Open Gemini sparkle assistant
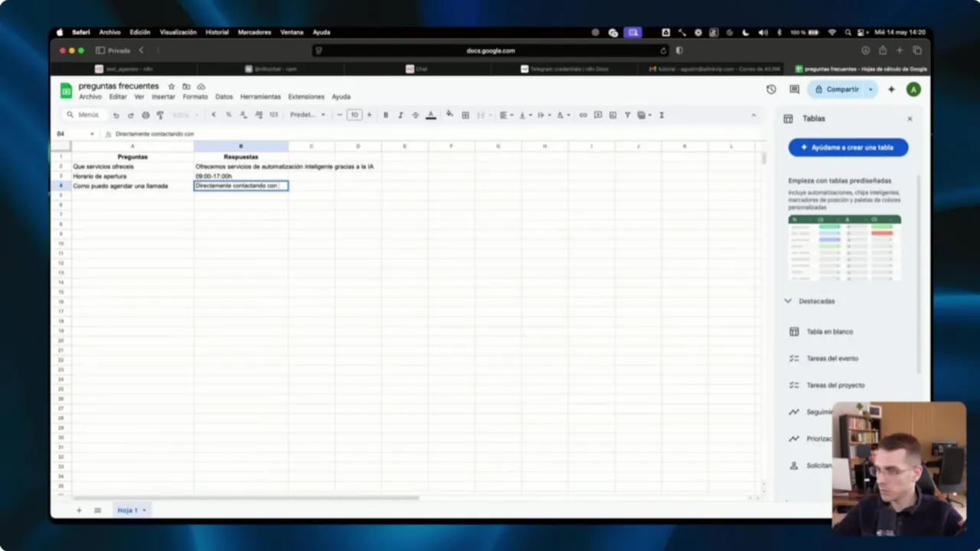This screenshot has height=551, width=980. (x=891, y=90)
